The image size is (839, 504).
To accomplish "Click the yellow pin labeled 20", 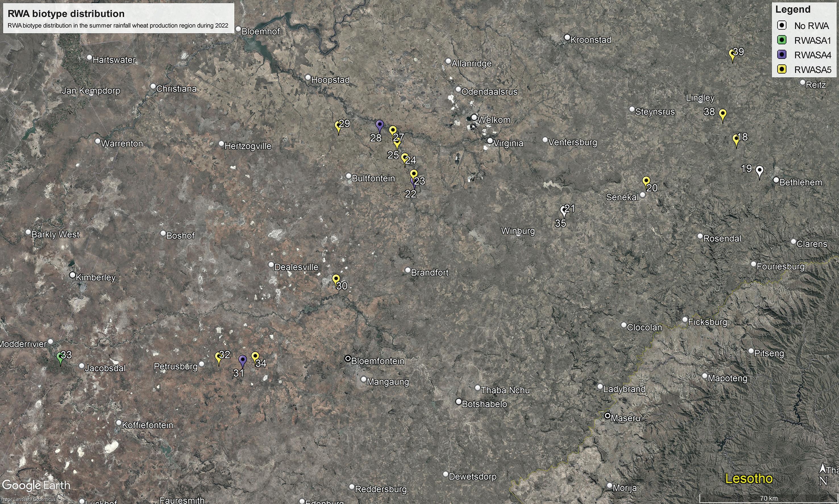I will (646, 181).
